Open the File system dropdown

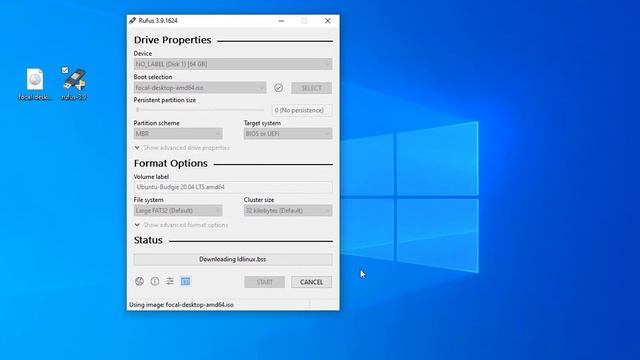click(x=178, y=211)
